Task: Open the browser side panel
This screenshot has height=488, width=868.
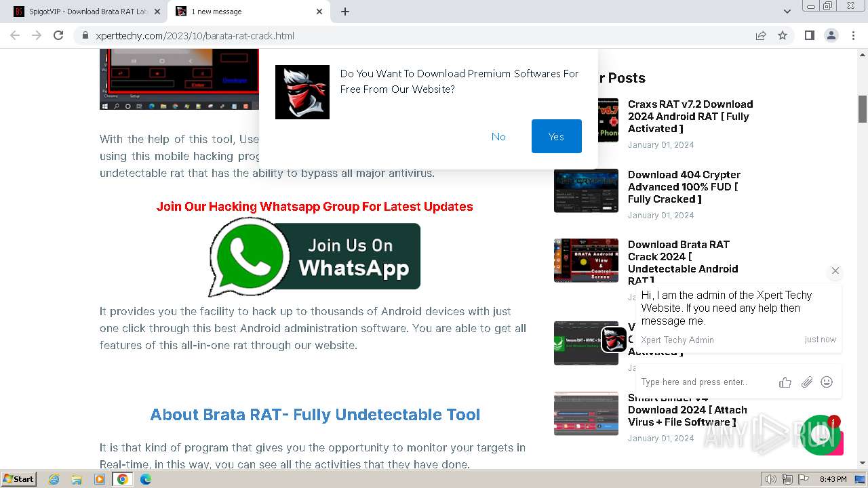Action: tap(809, 35)
